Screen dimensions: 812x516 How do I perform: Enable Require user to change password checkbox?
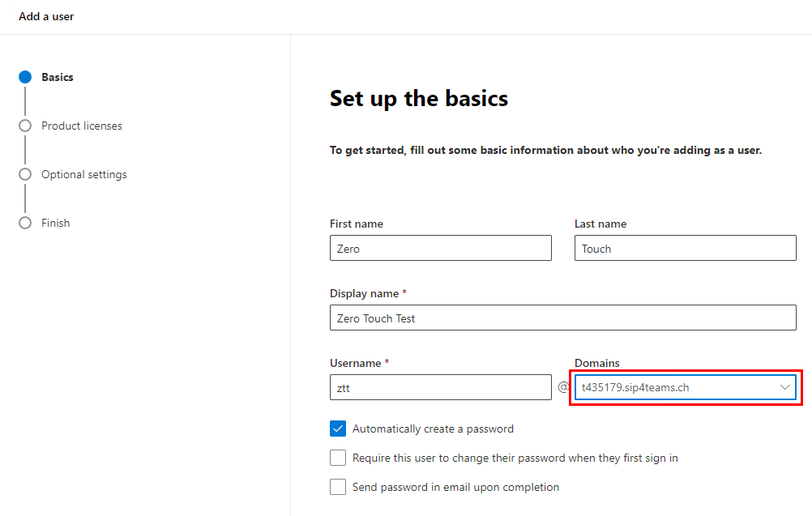click(338, 458)
